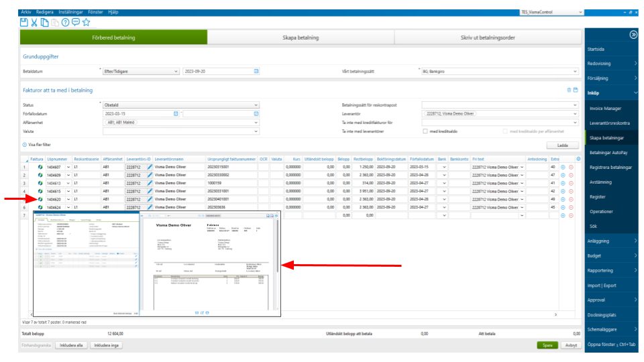Open Arkiv menu
This screenshot has height=362, width=644.
point(26,12)
